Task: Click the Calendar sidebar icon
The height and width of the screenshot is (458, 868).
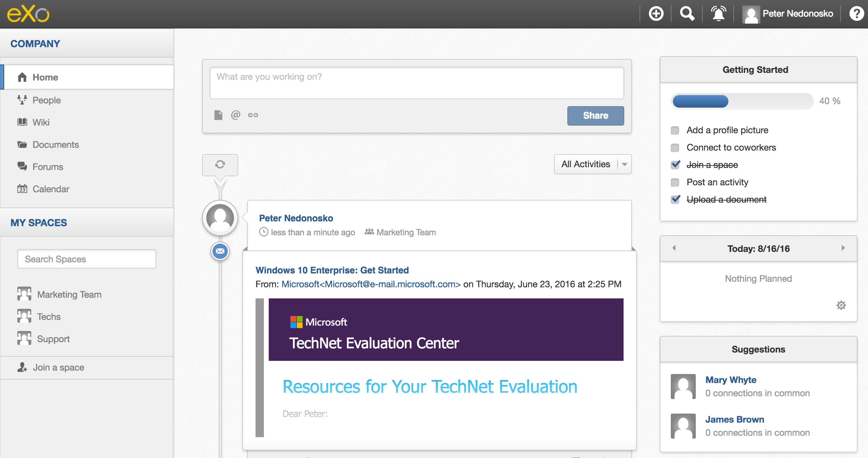Action: 22,189
